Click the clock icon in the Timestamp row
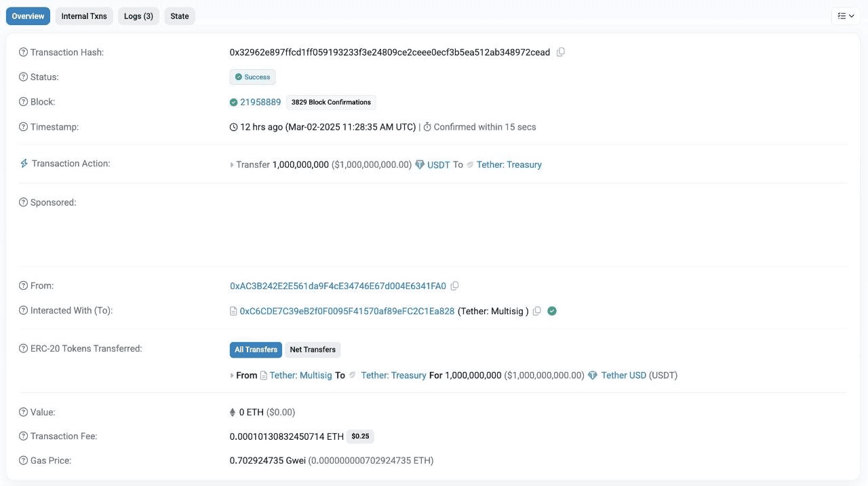This screenshot has width=868, height=486. click(234, 127)
